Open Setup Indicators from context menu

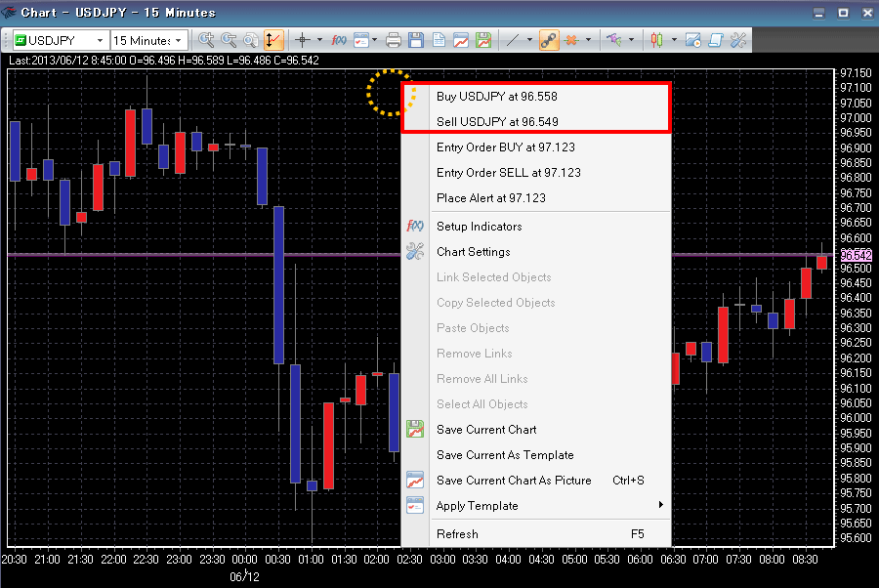pos(536,227)
